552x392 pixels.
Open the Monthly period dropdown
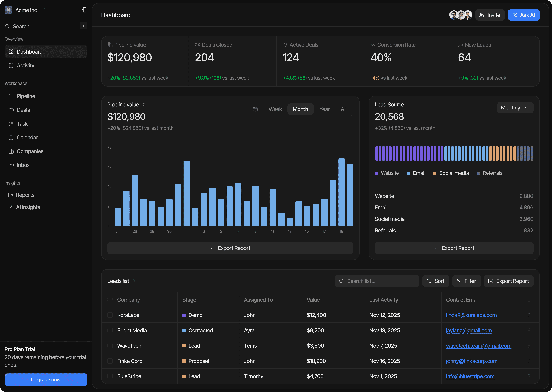point(515,108)
